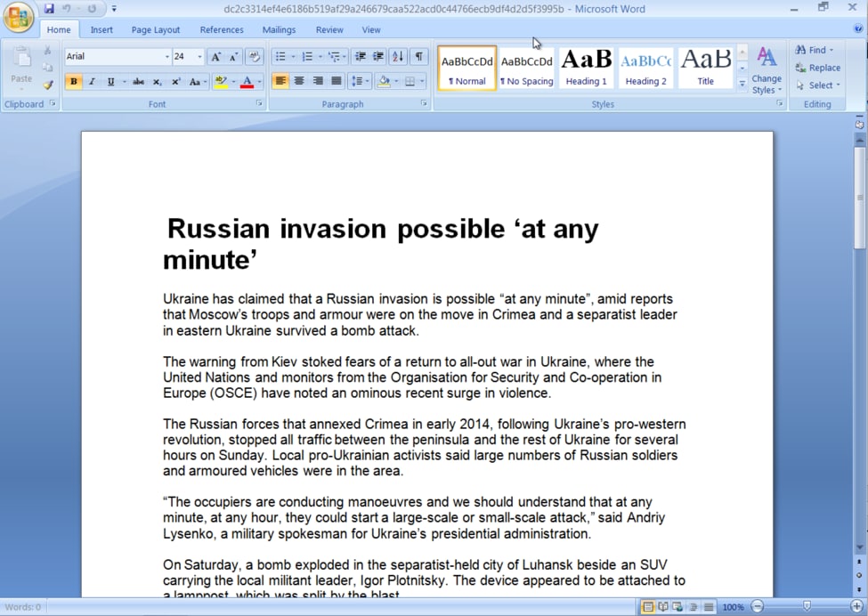Apply the No Spacing style

coord(527,68)
